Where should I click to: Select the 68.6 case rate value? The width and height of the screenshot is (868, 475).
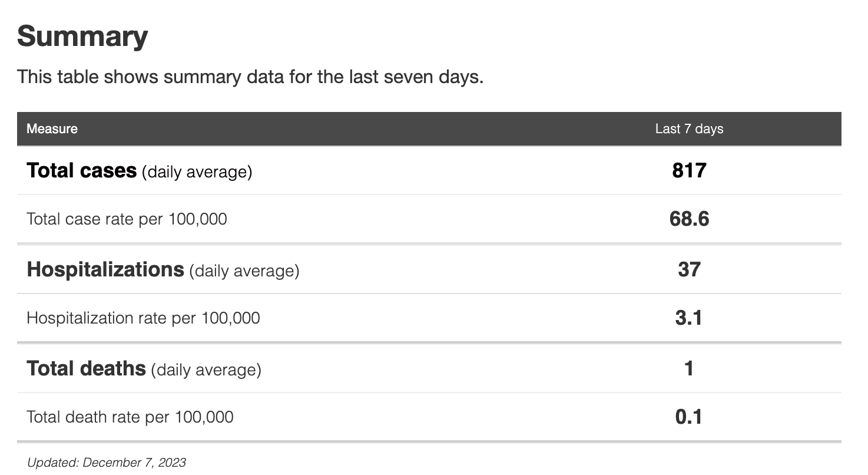(689, 219)
